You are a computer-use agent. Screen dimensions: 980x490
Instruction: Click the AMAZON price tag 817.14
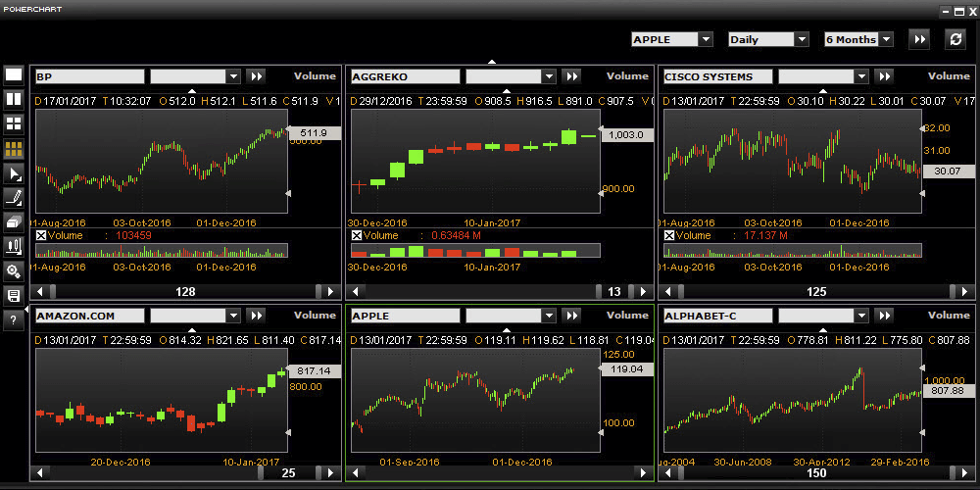[x=313, y=370]
